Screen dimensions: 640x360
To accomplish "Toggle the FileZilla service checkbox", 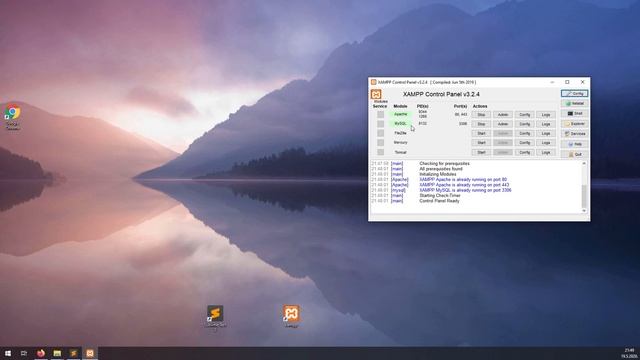I will click(x=380, y=133).
